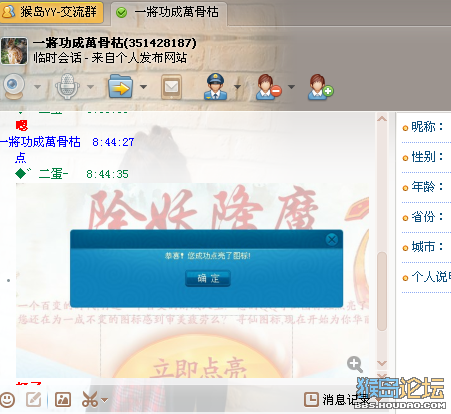This screenshot has width=451, height=414.
Task: Click the send mail envelope icon
Action: [171, 87]
